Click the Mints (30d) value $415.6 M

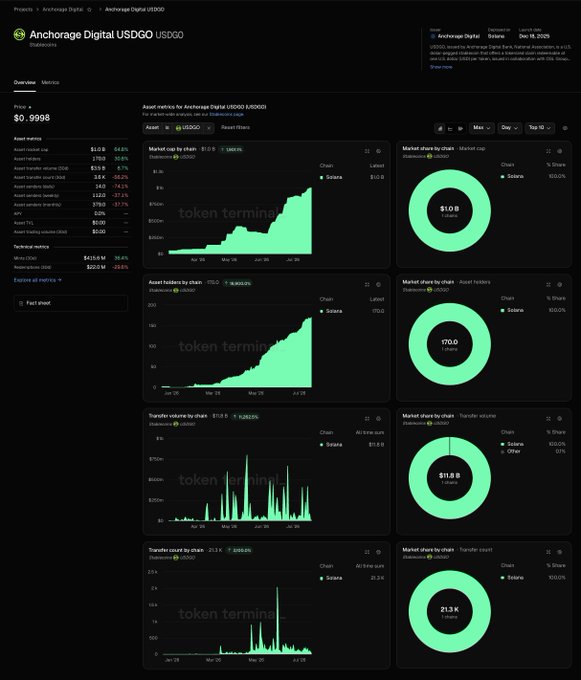click(95, 258)
